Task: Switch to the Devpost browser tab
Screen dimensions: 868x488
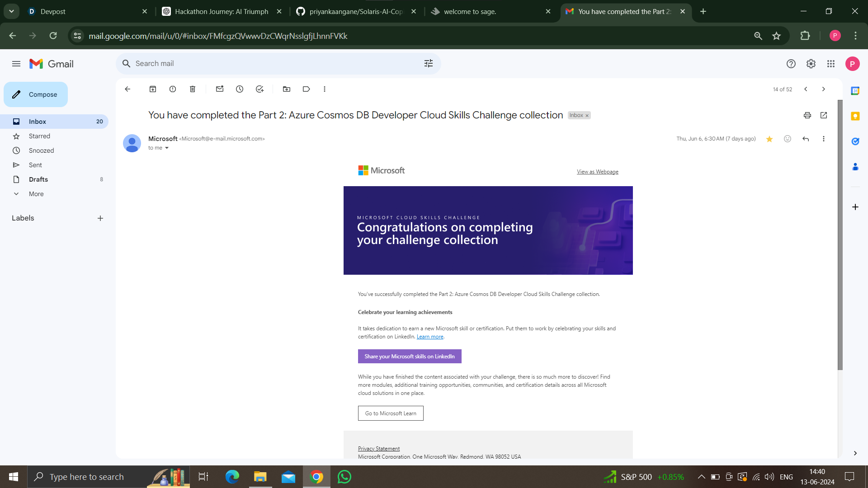Action: click(x=53, y=11)
